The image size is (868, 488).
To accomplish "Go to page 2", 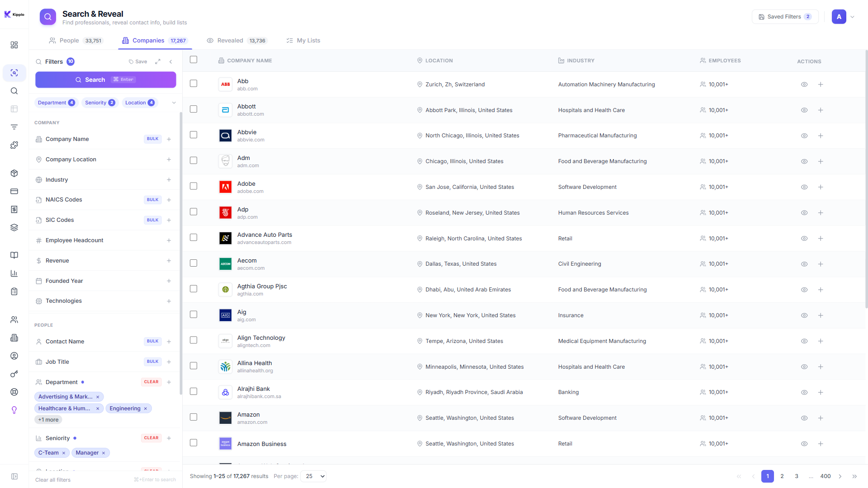I will point(782,476).
